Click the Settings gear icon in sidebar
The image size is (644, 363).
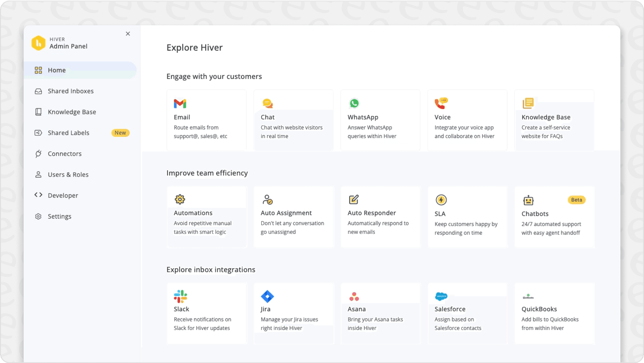[x=38, y=216]
